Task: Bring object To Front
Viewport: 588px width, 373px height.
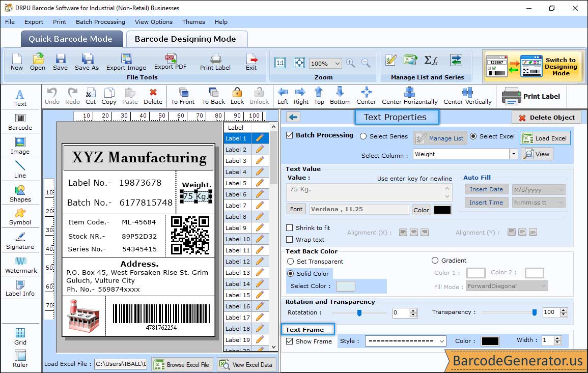Action: click(183, 96)
